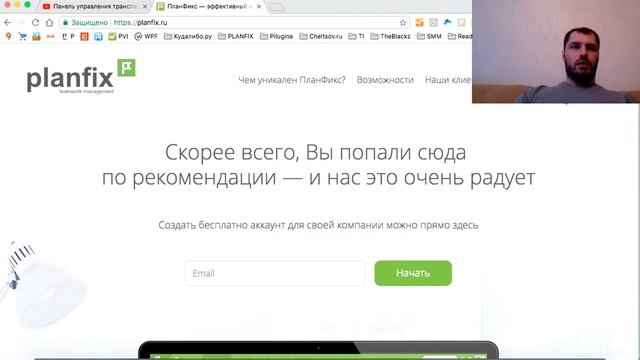Click the webcam video overlay

556,51
